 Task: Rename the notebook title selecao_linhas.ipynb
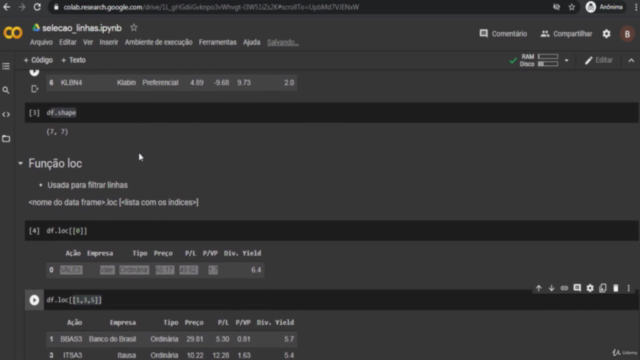pyautogui.click(x=82, y=28)
